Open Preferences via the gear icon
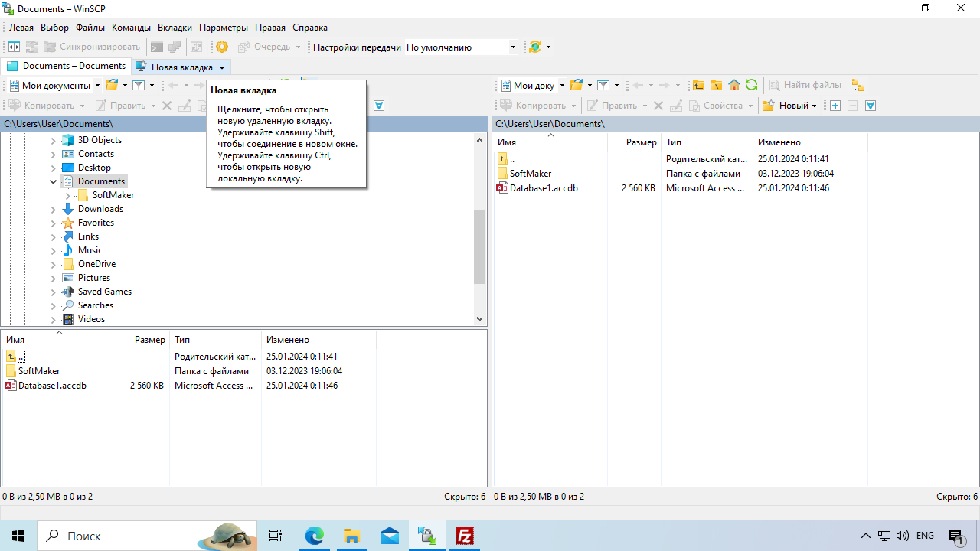 pos(222,47)
